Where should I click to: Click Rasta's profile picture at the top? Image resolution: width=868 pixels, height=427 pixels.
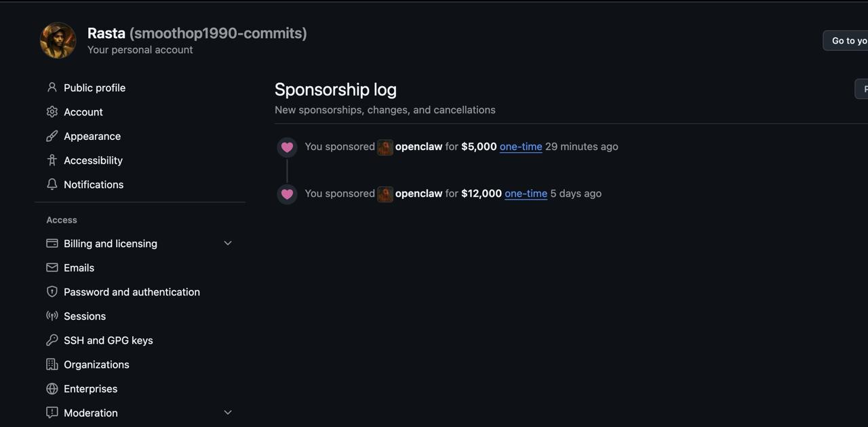[x=58, y=40]
